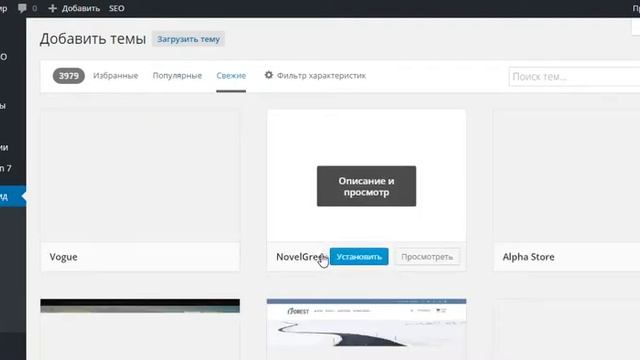Switch to the Популярные tab
Screen dimensions: 640x360
point(177,76)
